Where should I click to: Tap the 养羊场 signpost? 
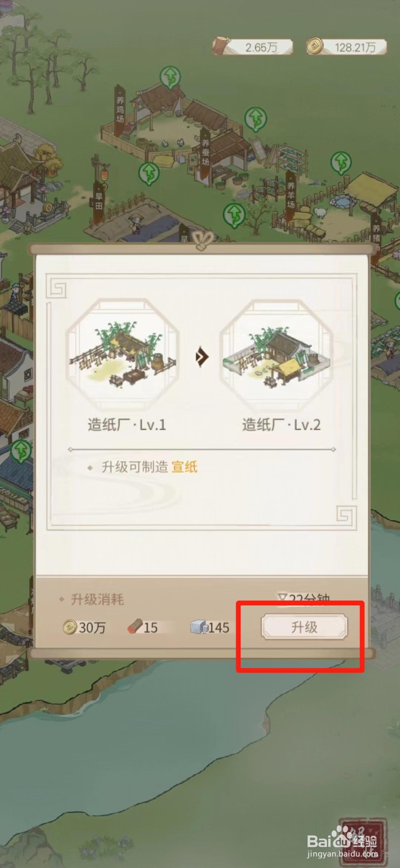291,196
